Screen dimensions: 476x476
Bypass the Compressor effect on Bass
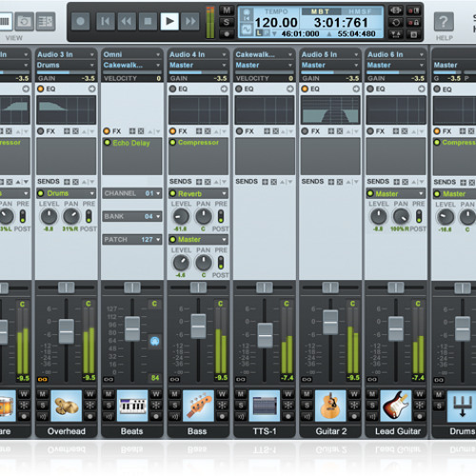(172, 143)
